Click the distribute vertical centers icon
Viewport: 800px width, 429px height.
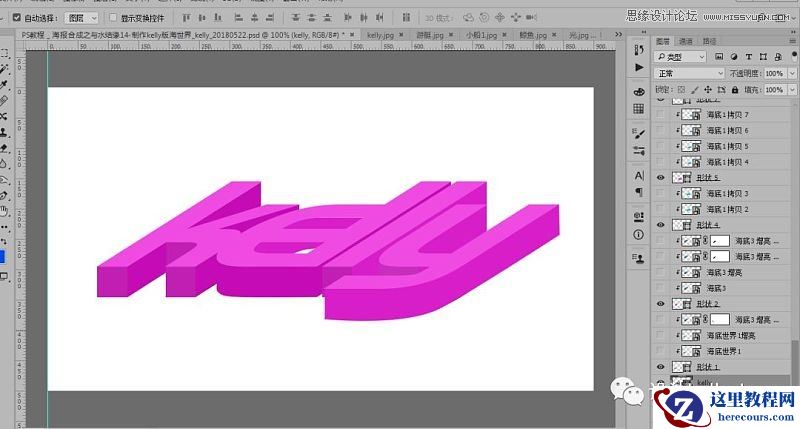point(311,18)
